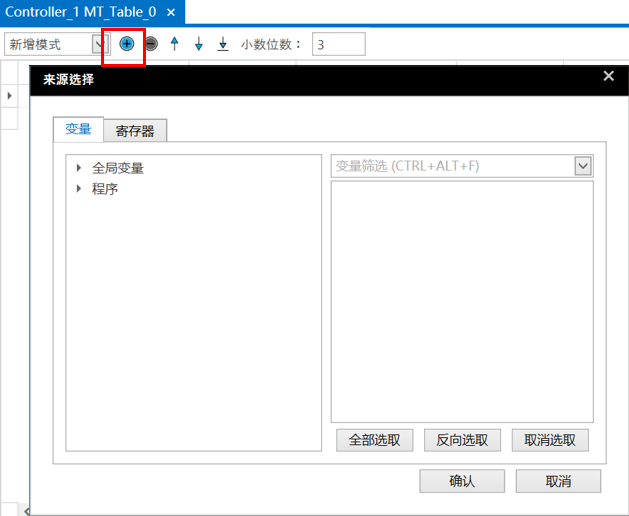Image resolution: width=629 pixels, height=516 pixels.
Task: Select the 变量 tab
Action: [78, 129]
